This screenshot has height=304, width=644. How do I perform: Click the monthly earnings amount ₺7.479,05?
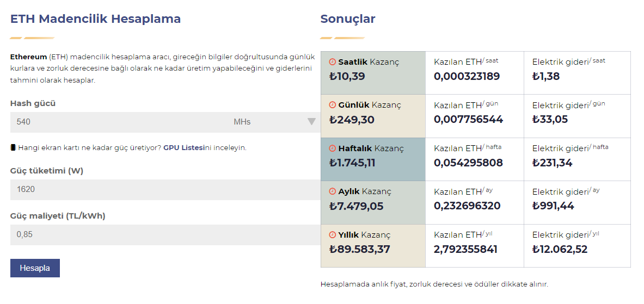(356, 206)
